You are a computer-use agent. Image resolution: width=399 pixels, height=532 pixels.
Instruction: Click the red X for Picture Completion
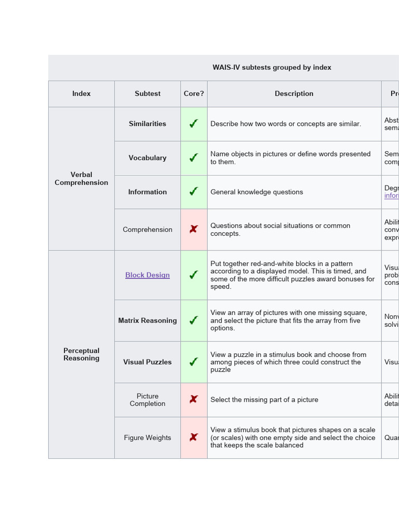click(194, 400)
